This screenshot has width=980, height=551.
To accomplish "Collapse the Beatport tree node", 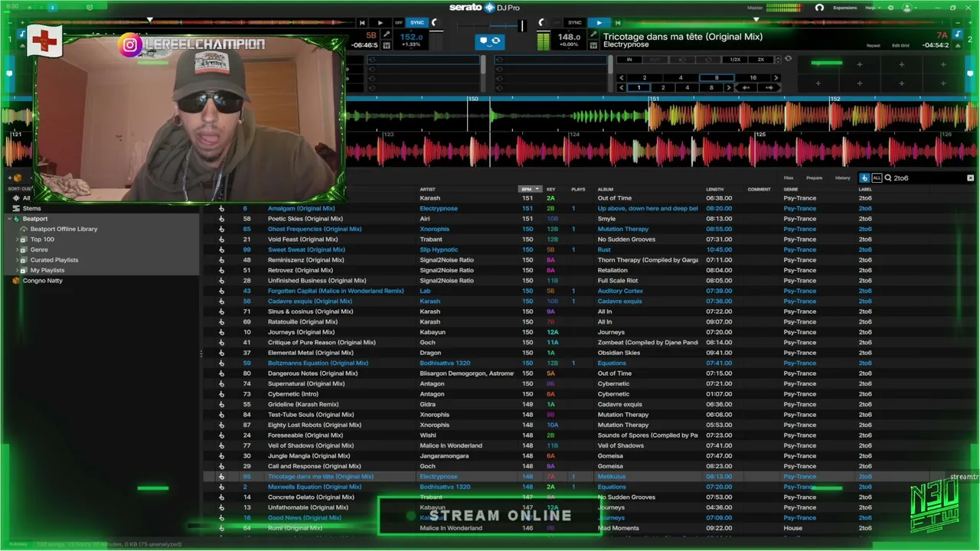I will pyautogui.click(x=9, y=219).
